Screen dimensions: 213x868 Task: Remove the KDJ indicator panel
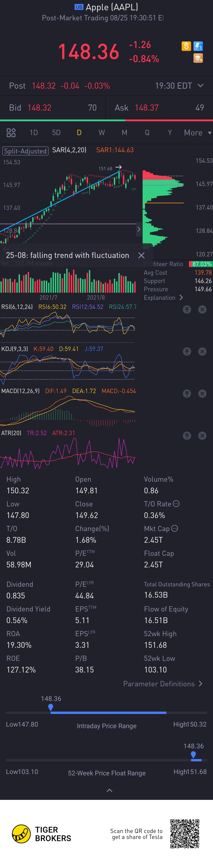click(x=202, y=351)
